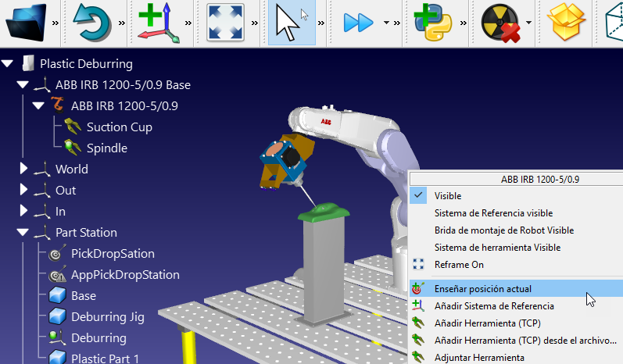
Task: Select Suction Cup tool in tree
Action: click(x=119, y=127)
